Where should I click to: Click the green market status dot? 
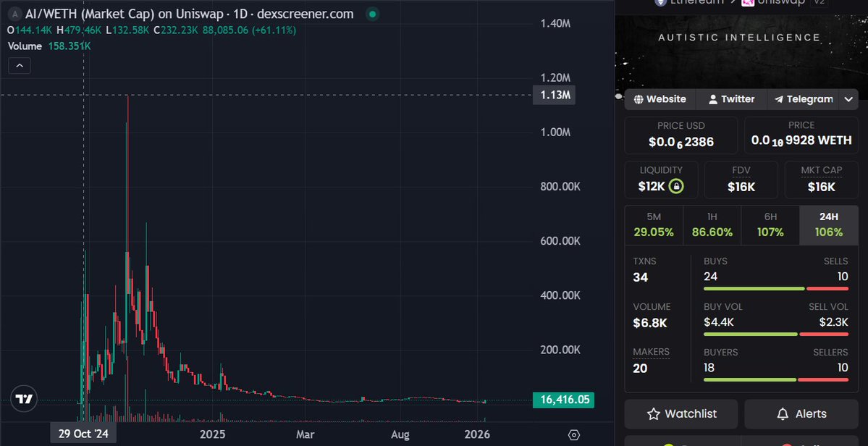tap(373, 14)
